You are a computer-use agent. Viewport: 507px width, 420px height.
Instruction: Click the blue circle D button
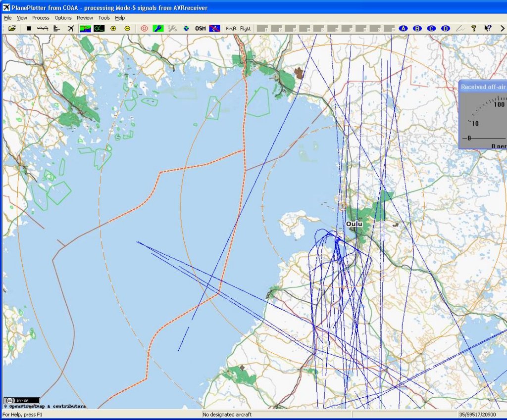[x=445, y=28]
